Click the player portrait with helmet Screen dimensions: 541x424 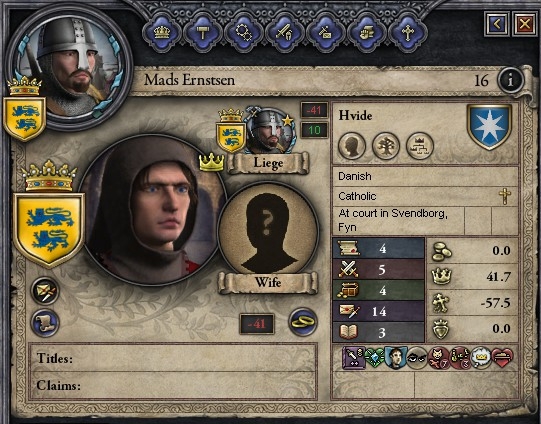tap(68, 66)
